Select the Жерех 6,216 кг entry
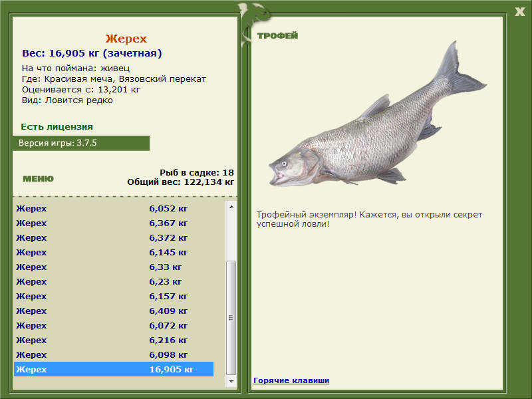This screenshot has width=532, height=399. coord(114,340)
